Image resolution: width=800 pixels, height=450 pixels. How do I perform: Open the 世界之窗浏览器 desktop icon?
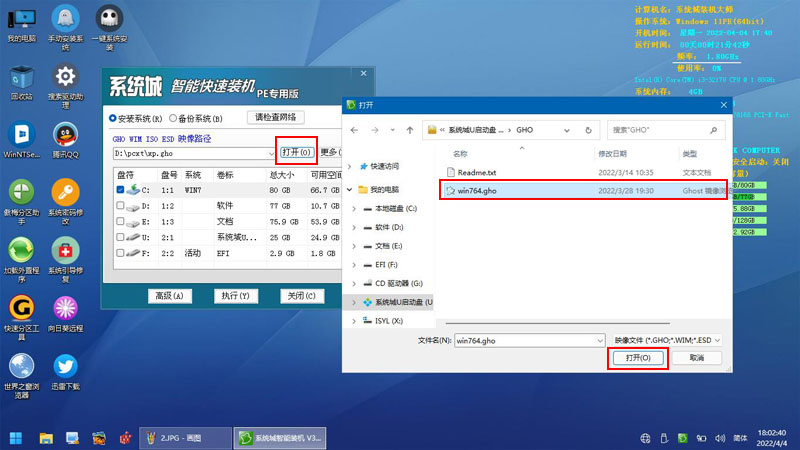pyautogui.click(x=21, y=376)
